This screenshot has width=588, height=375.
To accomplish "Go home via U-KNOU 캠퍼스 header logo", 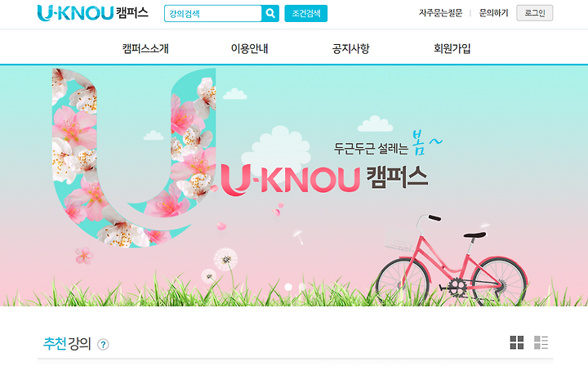I will pos(92,13).
